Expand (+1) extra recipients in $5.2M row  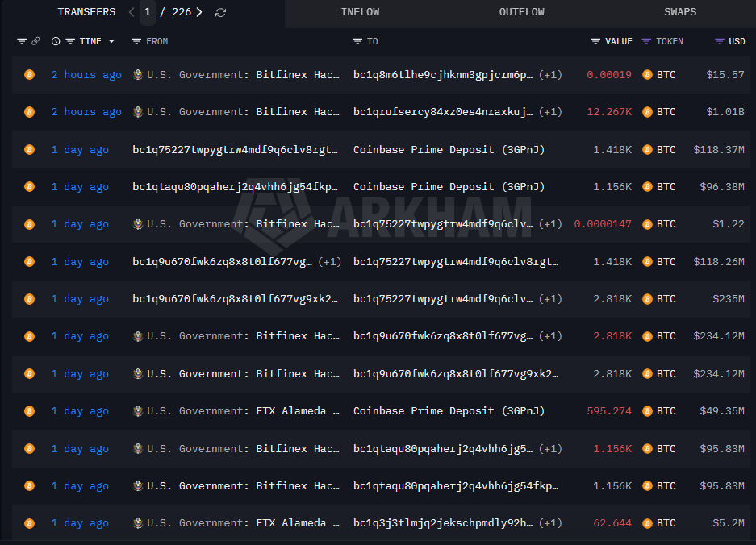point(550,523)
